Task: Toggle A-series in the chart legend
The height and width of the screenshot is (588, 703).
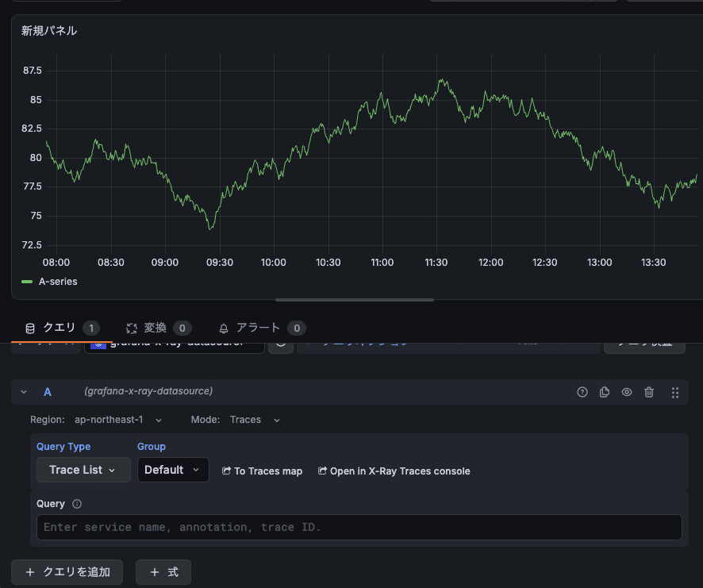Action: pyautogui.click(x=58, y=282)
